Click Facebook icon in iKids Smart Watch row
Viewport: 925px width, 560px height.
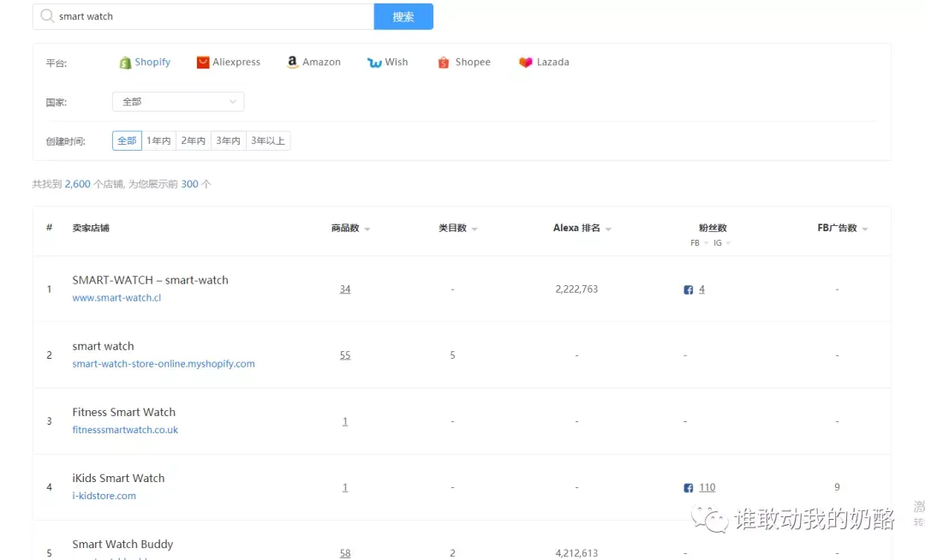(x=688, y=487)
